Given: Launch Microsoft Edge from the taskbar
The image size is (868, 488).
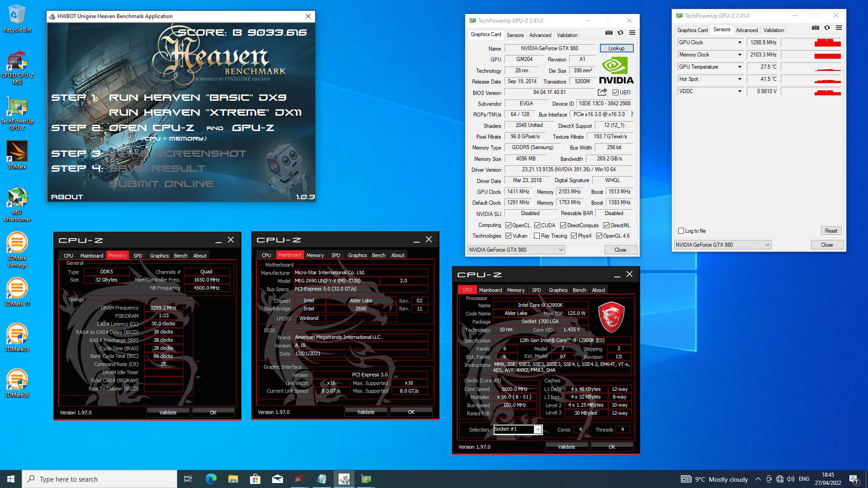Looking at the screenshot, I should coord(211,479).
